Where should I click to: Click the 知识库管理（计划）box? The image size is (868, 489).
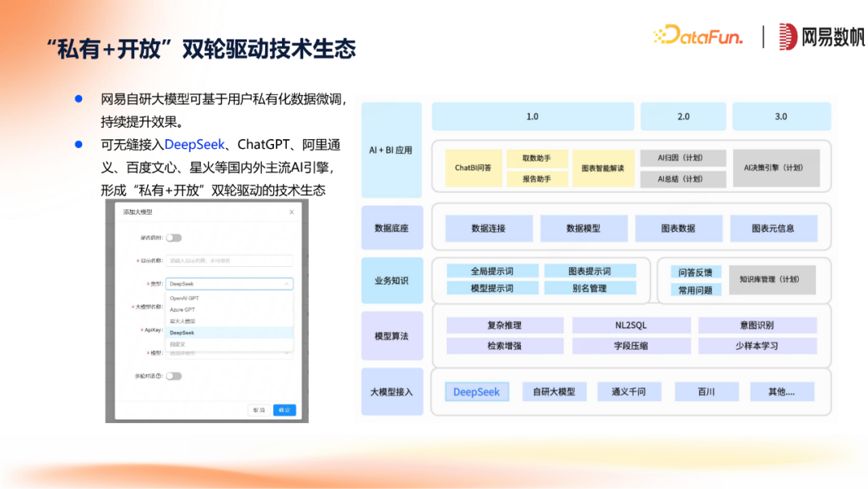(x=772, y=280)
